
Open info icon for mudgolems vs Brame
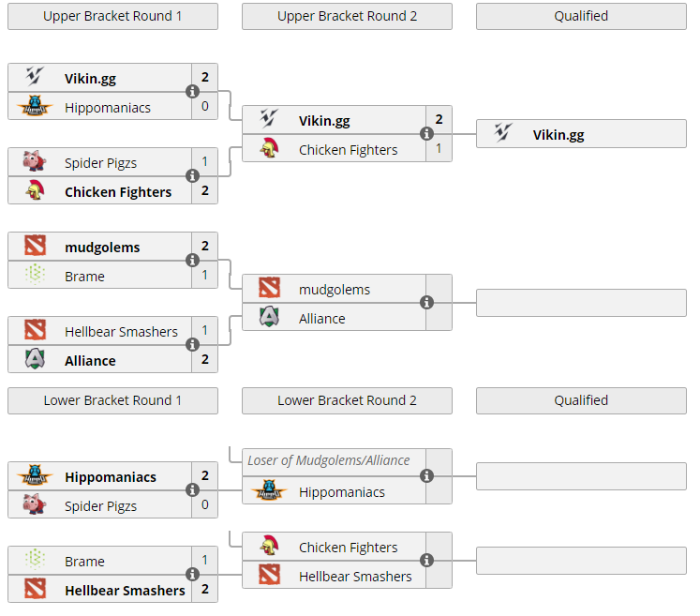[x=193, y=261]
